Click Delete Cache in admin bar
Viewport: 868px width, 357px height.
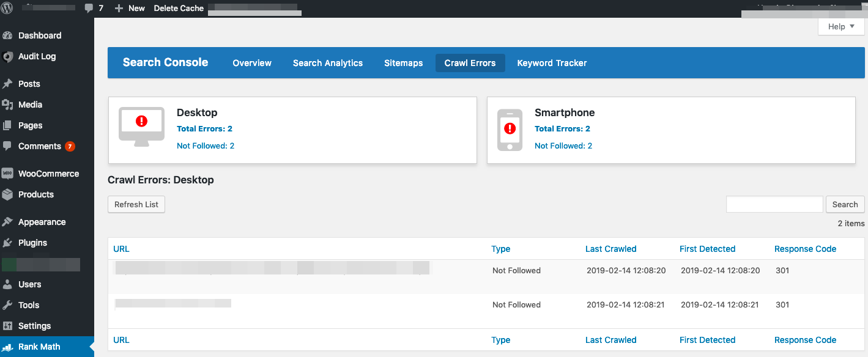pos(179,9)
